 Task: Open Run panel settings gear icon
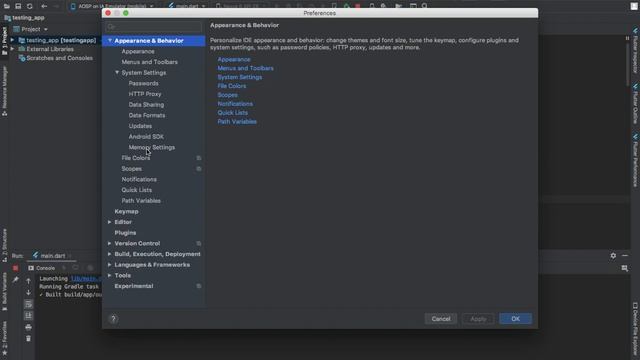613,256
